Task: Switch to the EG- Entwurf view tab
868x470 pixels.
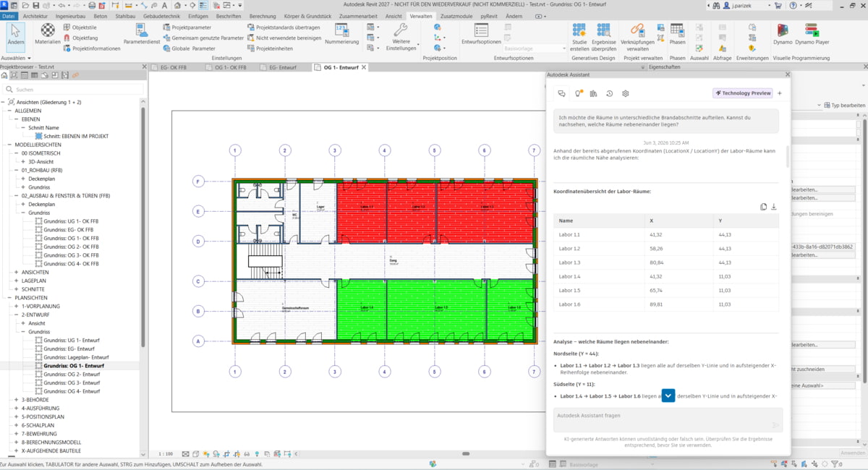Action: coord(283,67)
